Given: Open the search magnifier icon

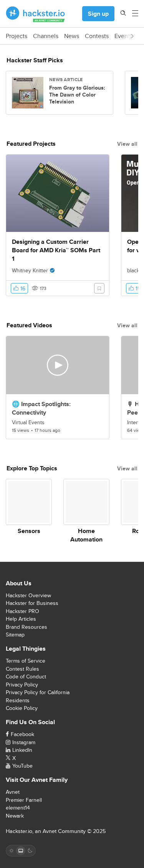Looking at the screenshot, I should (x=123, y=13).
